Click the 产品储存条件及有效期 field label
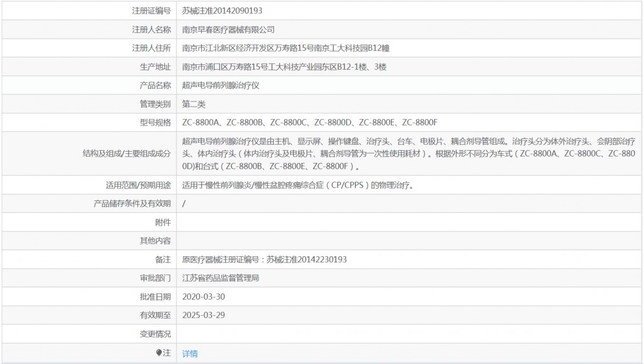 pos(133,204)
